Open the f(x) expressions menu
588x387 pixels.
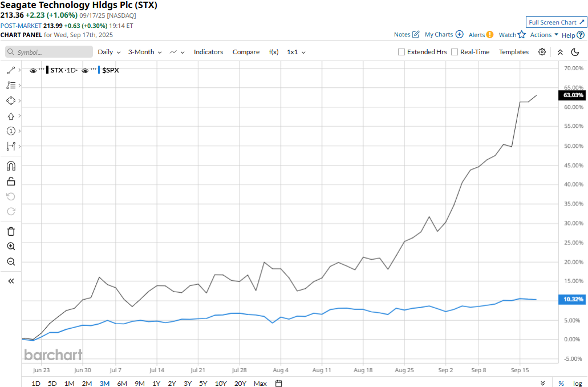(x=273, y=52)
